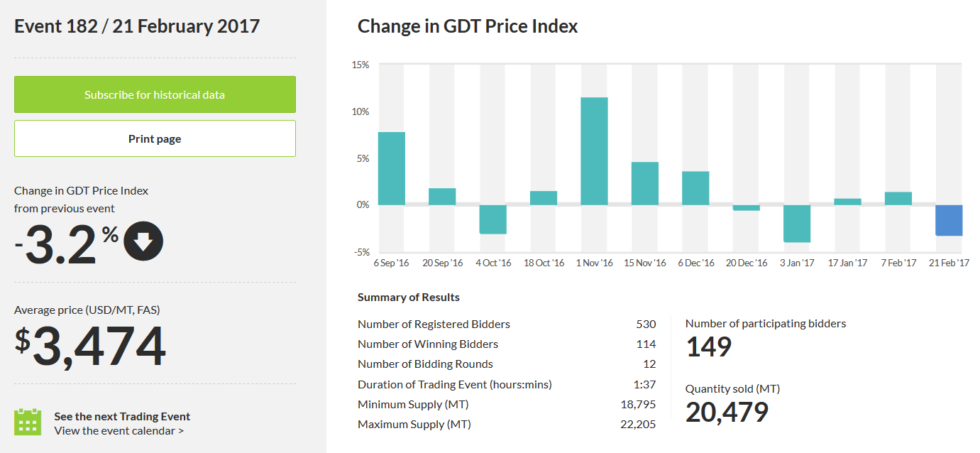Image resolution: width=980 pixels, height=453 pixels.
Task: Click the 3 Jan '17 negative bar
Action: 797,224
